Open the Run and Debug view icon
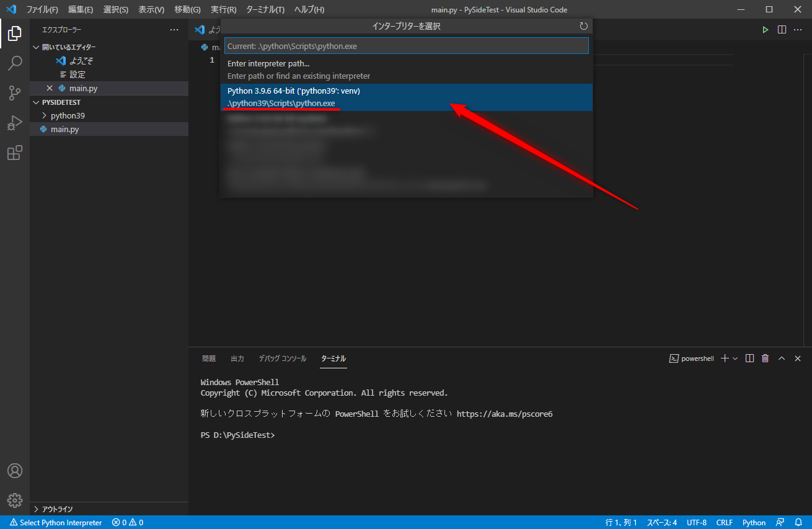 click(15, 123)
